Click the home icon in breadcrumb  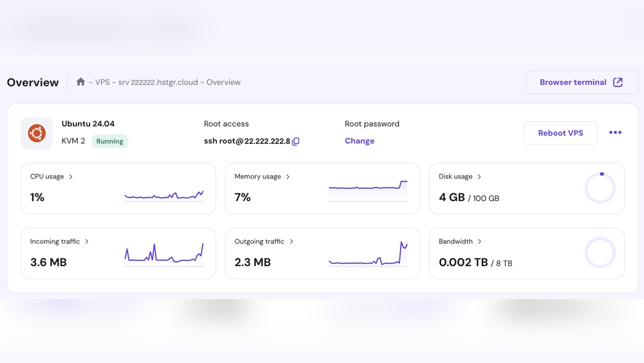click(x=80, y=82)
